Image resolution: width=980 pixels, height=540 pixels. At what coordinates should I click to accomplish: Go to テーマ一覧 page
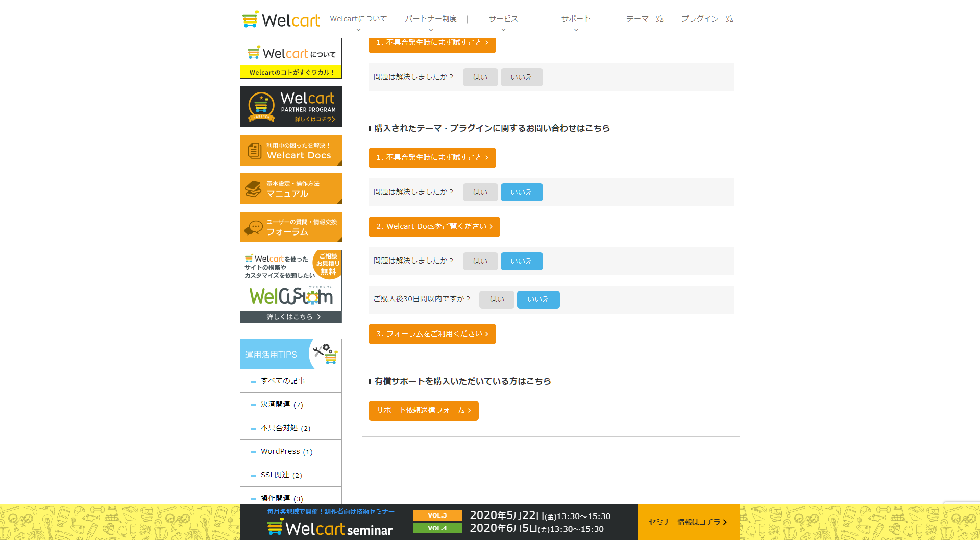645,19
